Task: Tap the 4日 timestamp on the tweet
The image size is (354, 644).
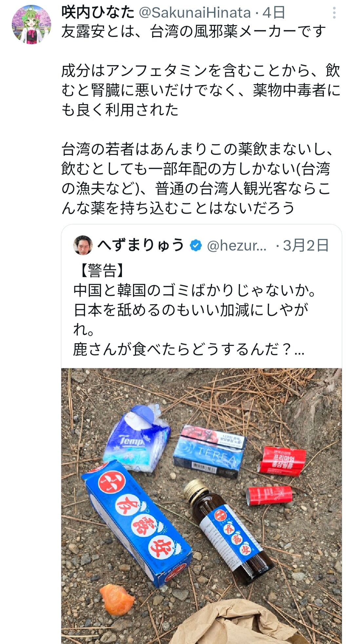Action: 273,13
